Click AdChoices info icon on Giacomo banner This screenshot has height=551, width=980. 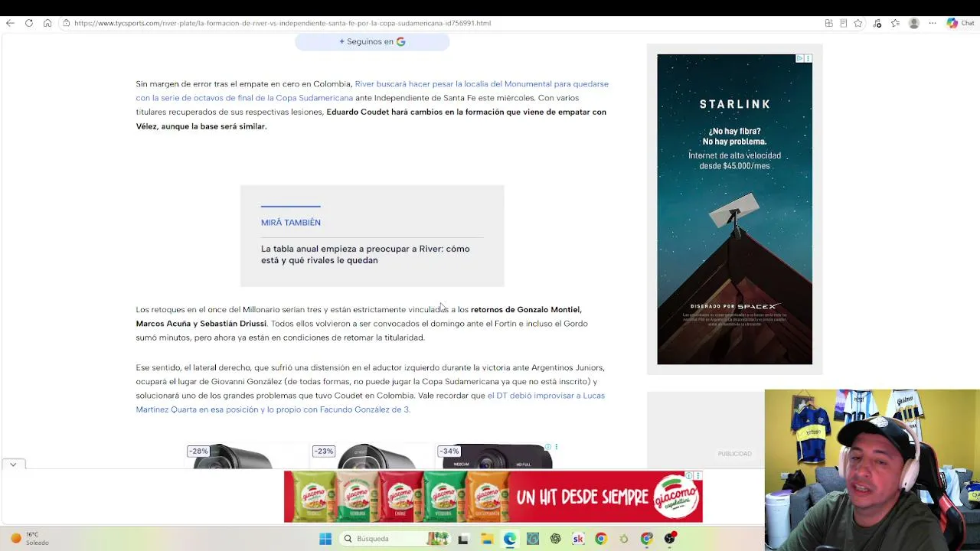pos(689,476)
